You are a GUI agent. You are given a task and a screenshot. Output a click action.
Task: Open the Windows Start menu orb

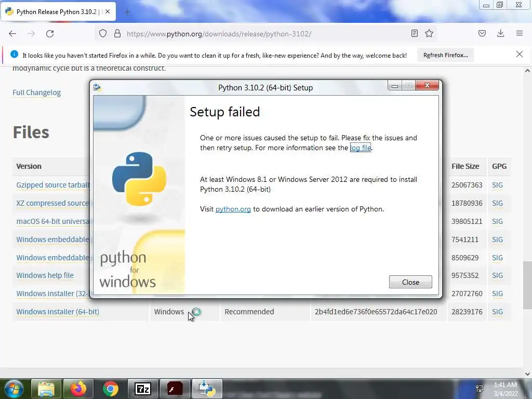pyautogui.click(x=14, y=389)
